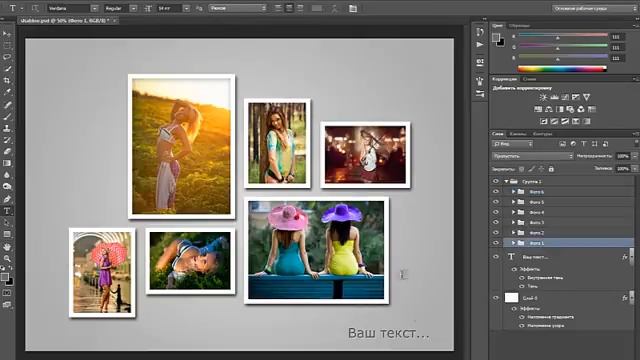Collapse the Группа 1 group
Viewport: 640px width, 360px height.
click(506, 181)
